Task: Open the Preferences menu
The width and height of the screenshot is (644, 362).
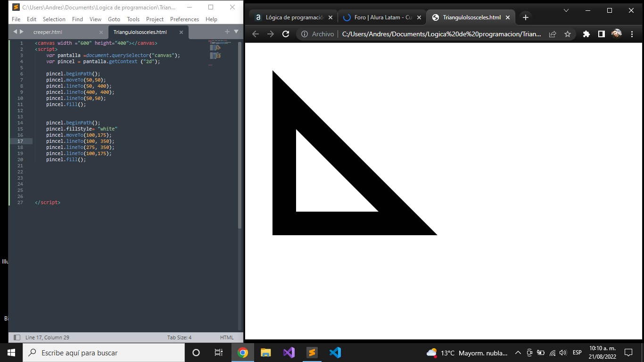Action: [185, 19]
